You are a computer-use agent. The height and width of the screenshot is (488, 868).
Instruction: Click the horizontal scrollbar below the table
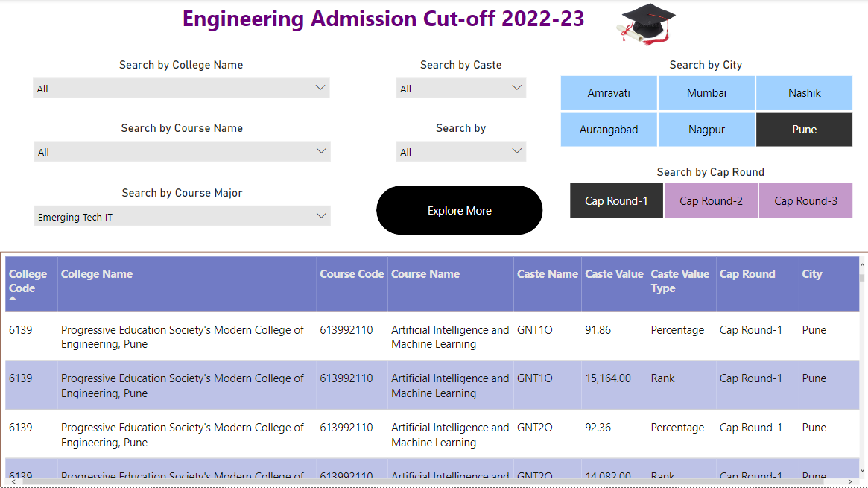[434, 483]
